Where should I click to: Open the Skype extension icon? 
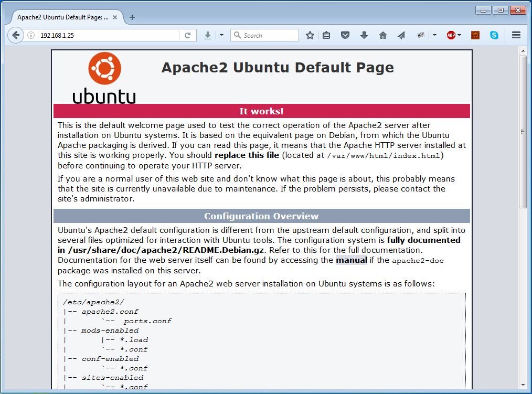[494, 35]
